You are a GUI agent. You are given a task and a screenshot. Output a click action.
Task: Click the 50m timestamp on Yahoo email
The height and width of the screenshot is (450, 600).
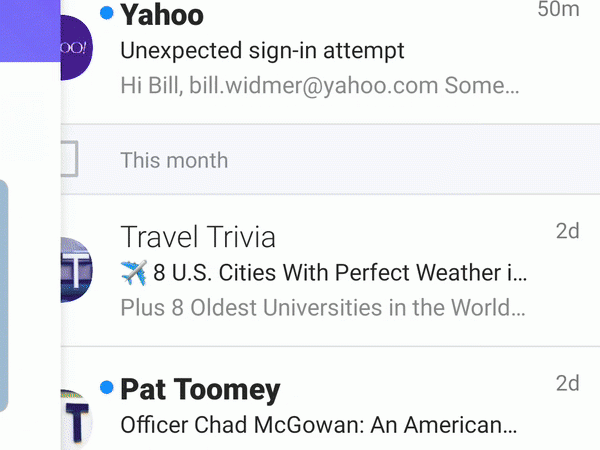[558, 11]
